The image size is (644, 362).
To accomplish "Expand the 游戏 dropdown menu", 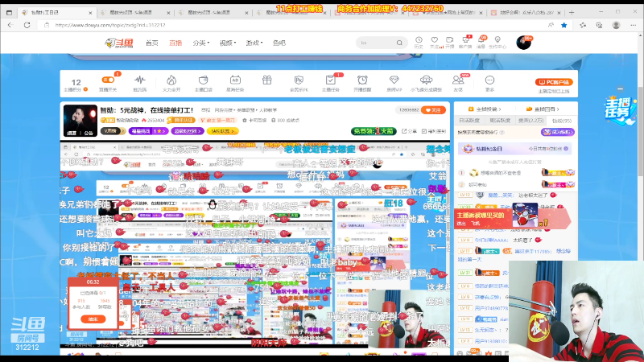I will point(254,43).
